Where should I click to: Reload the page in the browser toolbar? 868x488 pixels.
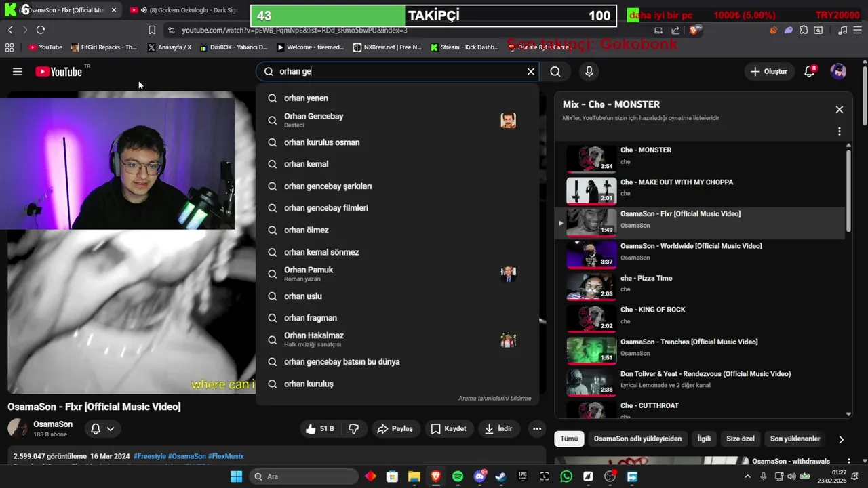[41, 30]
